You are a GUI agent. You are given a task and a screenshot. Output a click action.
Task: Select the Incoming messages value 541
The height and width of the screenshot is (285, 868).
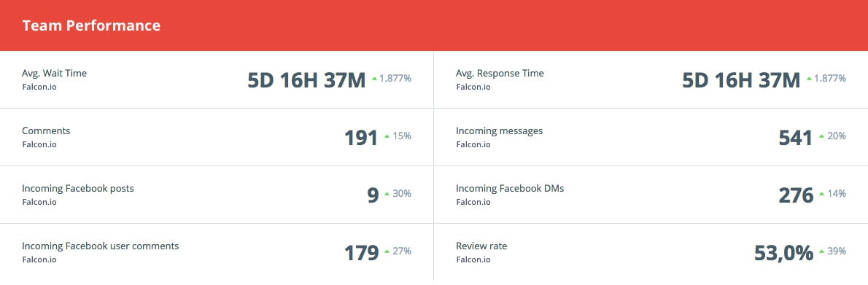click(796, 138)
